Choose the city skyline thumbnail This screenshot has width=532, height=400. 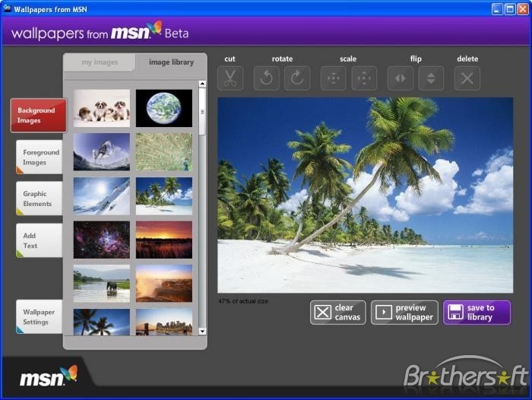[x=164, y=322]
